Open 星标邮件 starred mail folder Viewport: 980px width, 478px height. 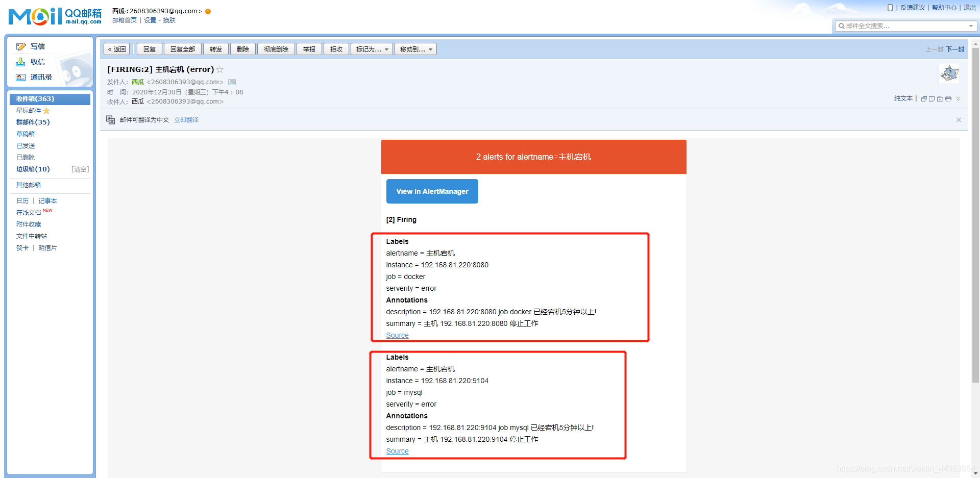(x=29, y=111)
